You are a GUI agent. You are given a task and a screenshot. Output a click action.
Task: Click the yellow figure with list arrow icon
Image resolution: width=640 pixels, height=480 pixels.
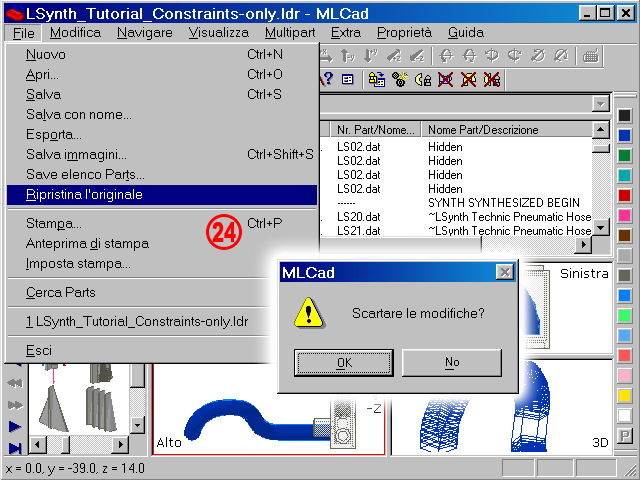pyautogui.click(x=377, y=79)
